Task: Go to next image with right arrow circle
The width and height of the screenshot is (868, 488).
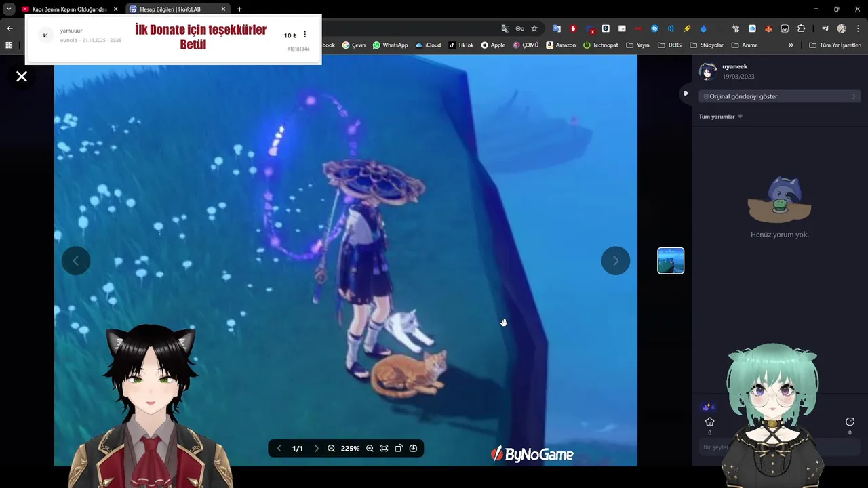Action: point(616,261)
